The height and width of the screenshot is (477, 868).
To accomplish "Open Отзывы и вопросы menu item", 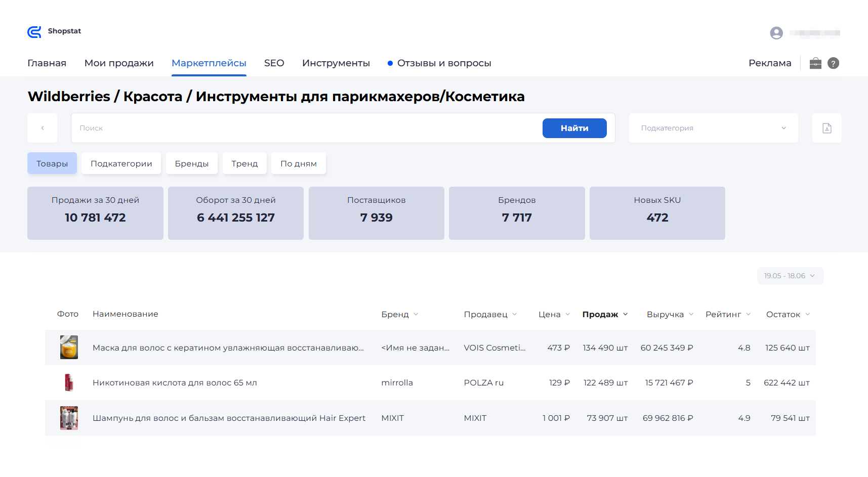I will click(439, 63).
